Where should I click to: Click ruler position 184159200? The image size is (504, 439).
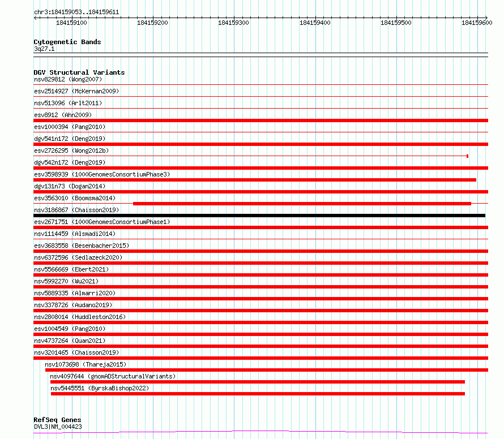(152, 23)
